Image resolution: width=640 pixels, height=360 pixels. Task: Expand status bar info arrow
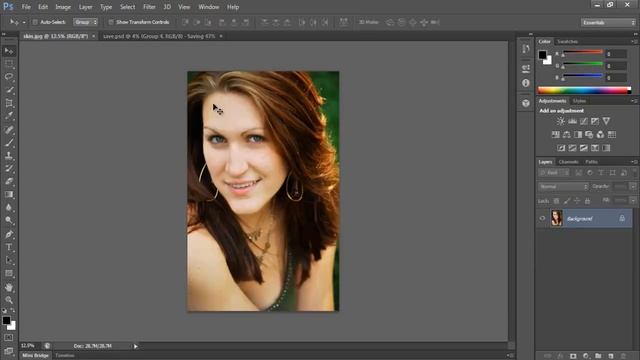click(136, 346)
